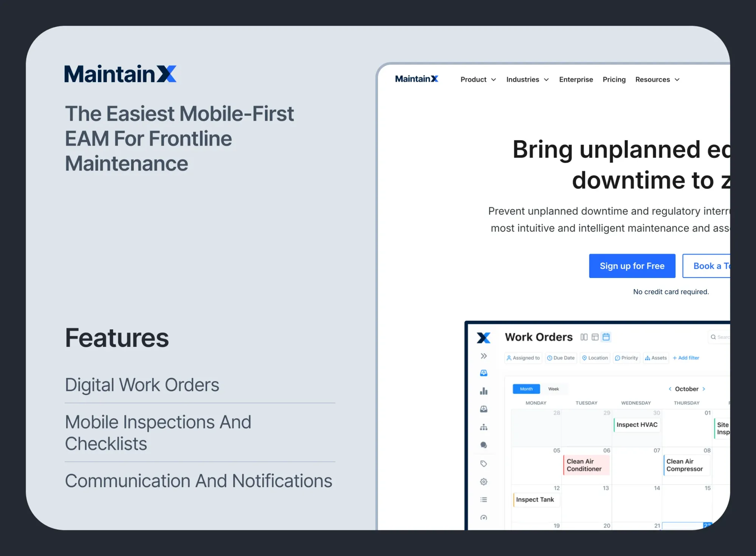
Task: Click the Sign up for Free button
Action: pos(632,266)
